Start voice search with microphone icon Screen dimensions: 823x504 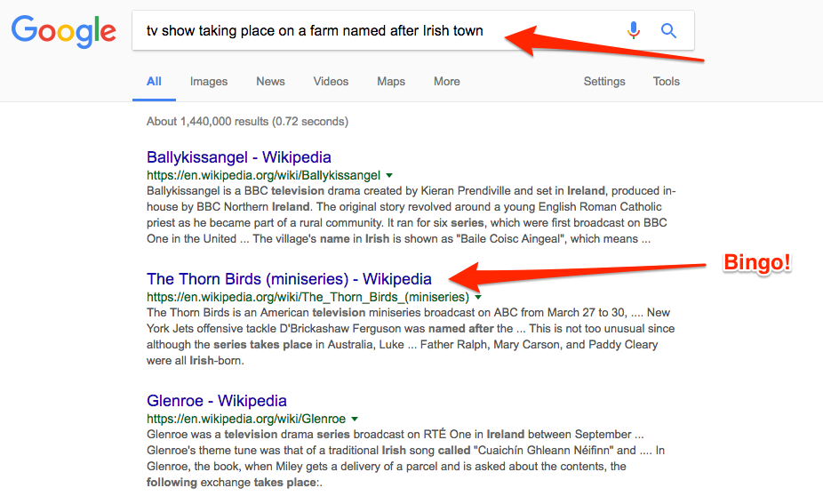[x=634, y=30]
